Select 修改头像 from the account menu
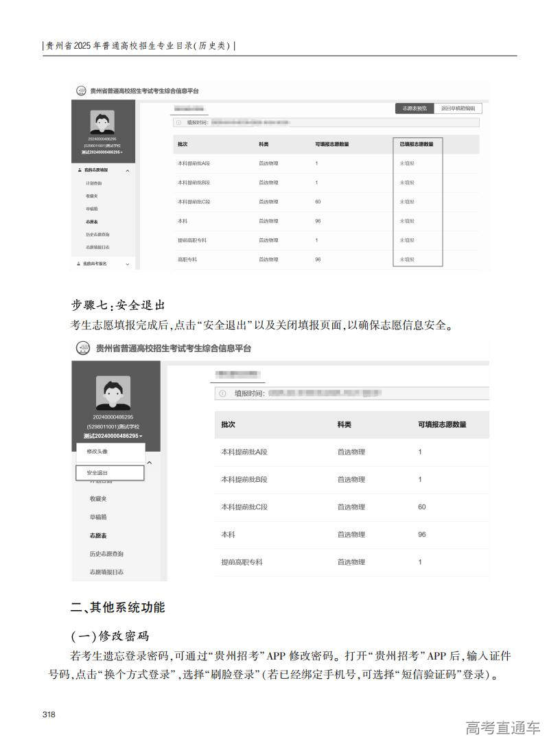The height and width of the screenshot is (755, 560). click(x=97, y=452)
